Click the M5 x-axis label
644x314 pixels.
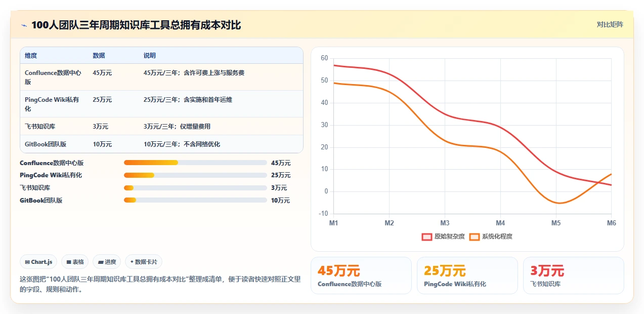tap(556, 223)
